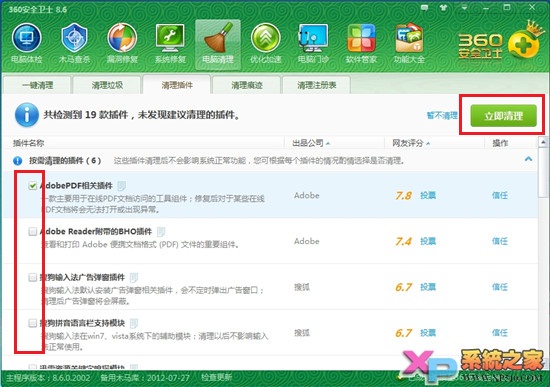Open the main menu dropdown arrow in title bar
The height and width of the screenshot is (387, 550).
464,8
